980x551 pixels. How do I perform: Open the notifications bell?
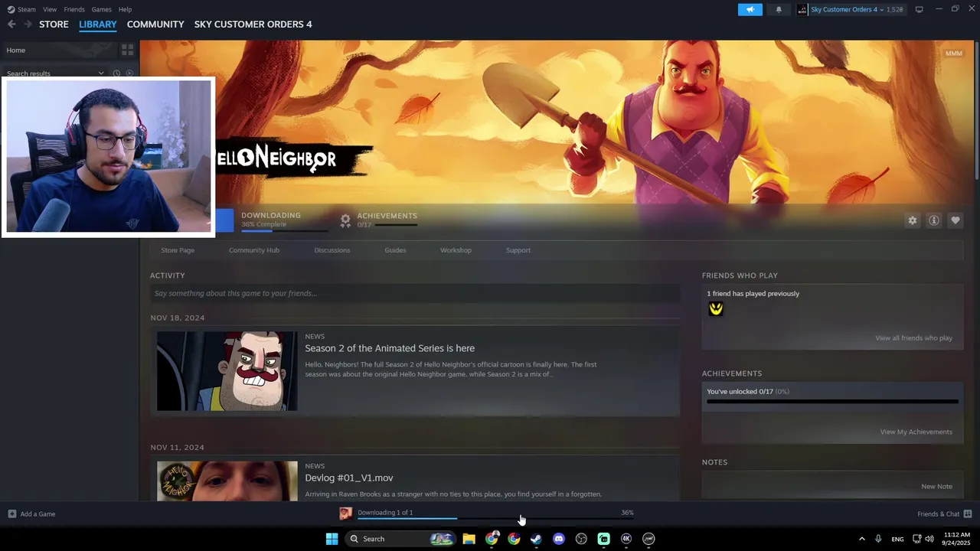point(779,9)
